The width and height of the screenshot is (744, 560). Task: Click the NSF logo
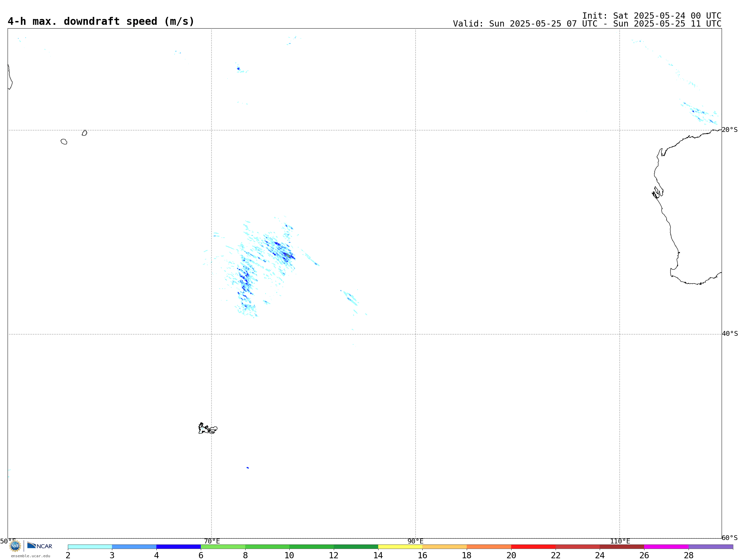[x=15, y=546]
